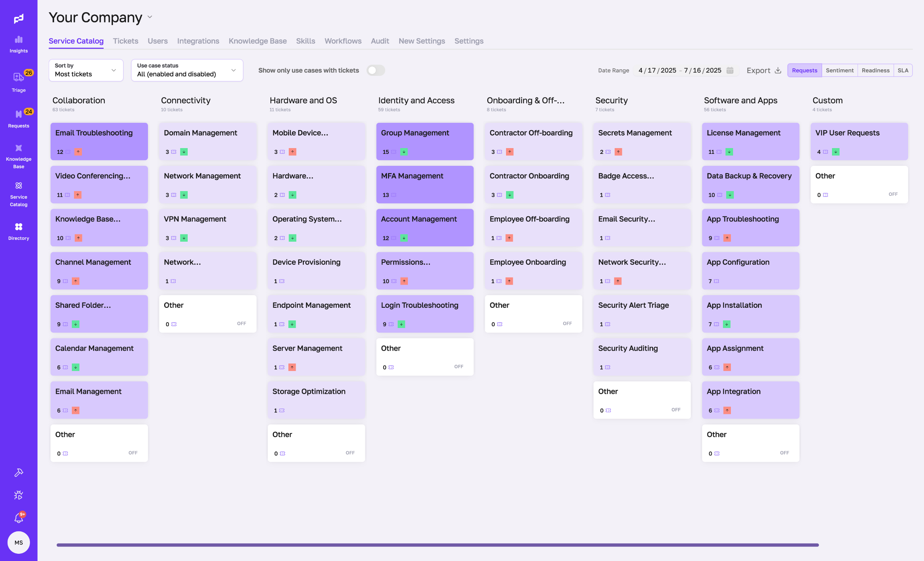Click the Export button
Image resolution: width=924 pixels, height=561 pixels.
coord(763,70)
